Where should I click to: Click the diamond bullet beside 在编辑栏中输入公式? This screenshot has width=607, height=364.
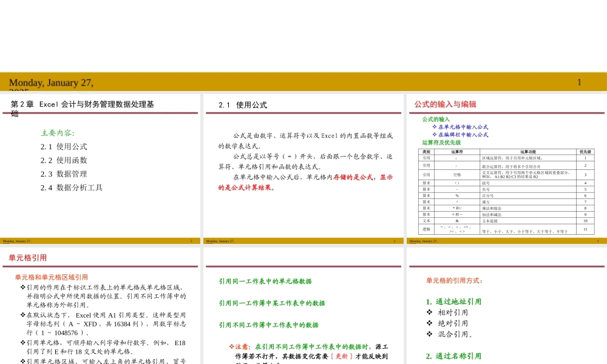pyautogui.click(x=435, y=135)
